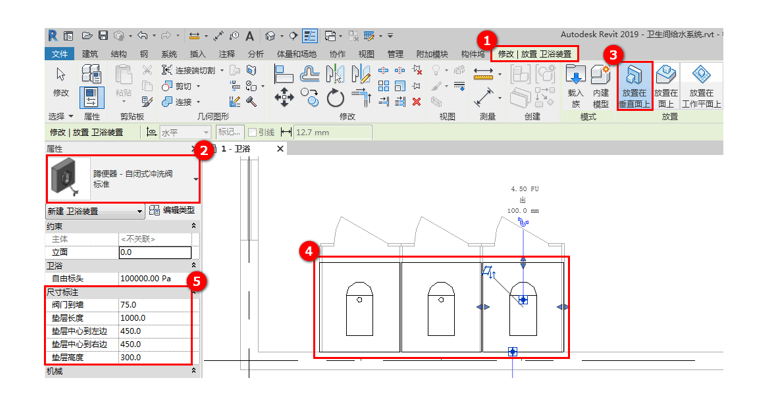Image resolution: width=757 pixels, height=407 pixels.
Task: Collapse the 卫浴 plumbing section
Action: tap(194, 265)
